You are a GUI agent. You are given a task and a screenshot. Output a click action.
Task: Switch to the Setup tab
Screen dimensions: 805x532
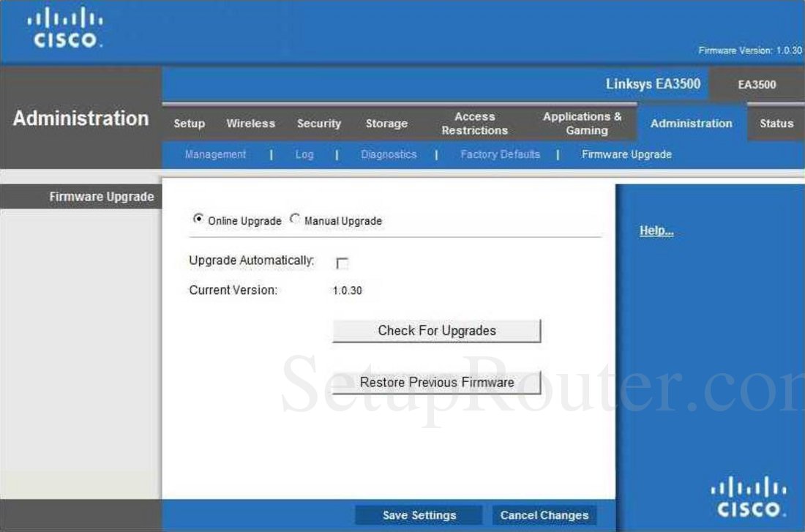[189, 124]
